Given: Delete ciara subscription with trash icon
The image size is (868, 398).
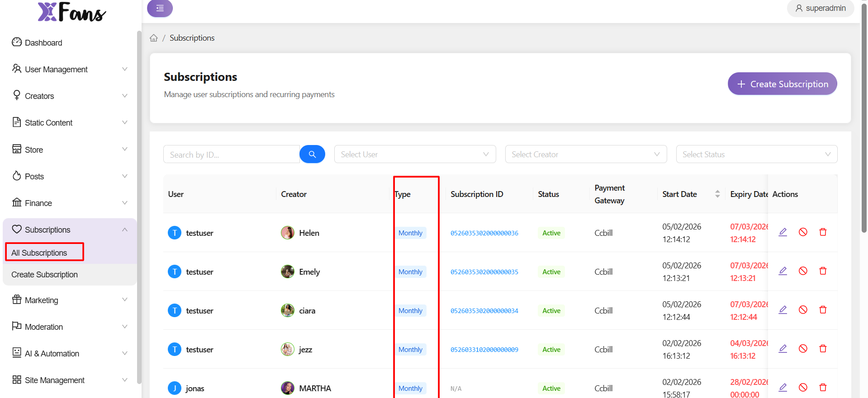Looking at the screenshot, I should [823, 310].
